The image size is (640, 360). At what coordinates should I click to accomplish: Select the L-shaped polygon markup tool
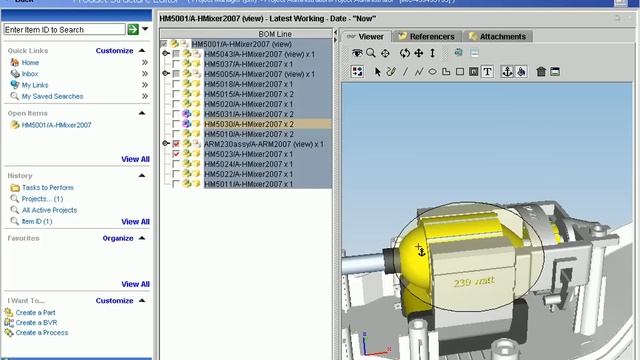coord(446,72)
